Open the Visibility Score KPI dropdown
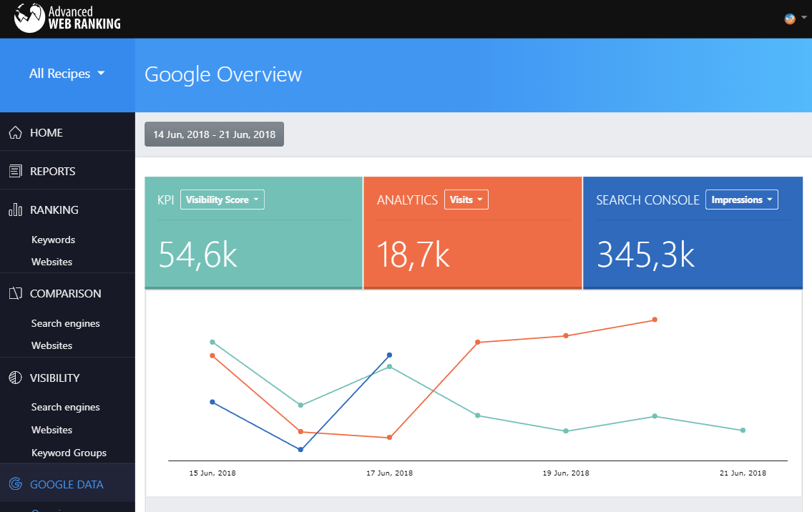Screen dimensions: 812x512 click(x=222, y=200)
